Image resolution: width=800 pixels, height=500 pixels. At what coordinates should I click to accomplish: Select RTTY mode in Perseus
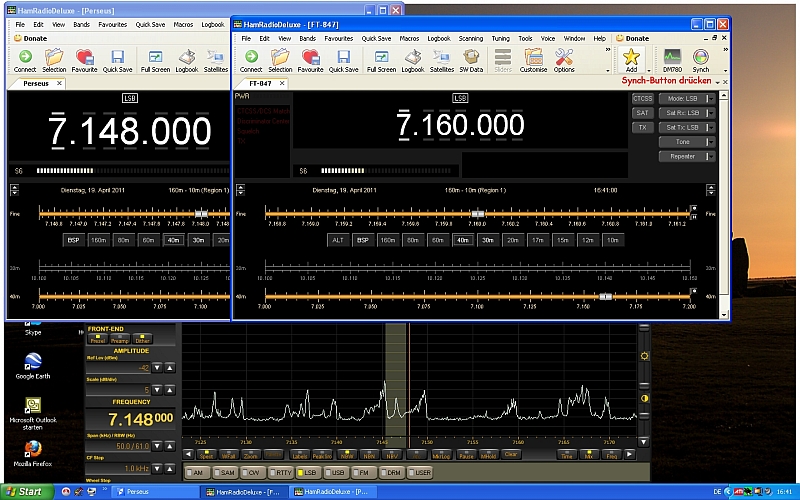pos(281,472)
